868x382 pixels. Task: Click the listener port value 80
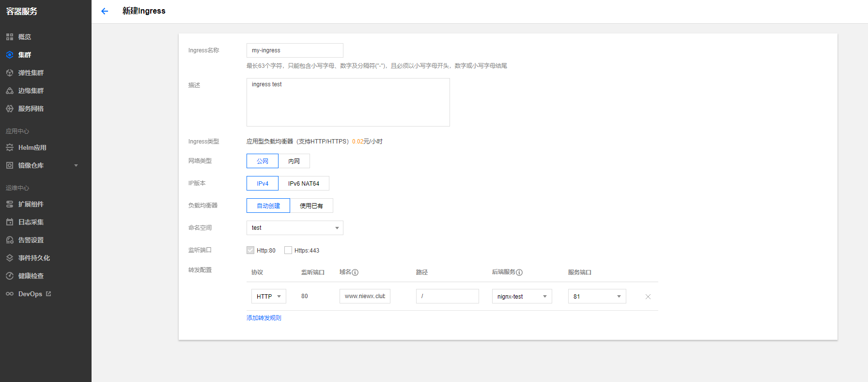[x=305, y=296]
